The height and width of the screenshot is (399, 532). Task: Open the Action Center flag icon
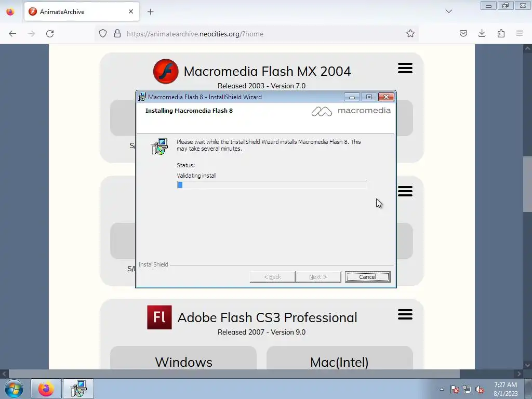pyautogui.click(x=455, y=390)
